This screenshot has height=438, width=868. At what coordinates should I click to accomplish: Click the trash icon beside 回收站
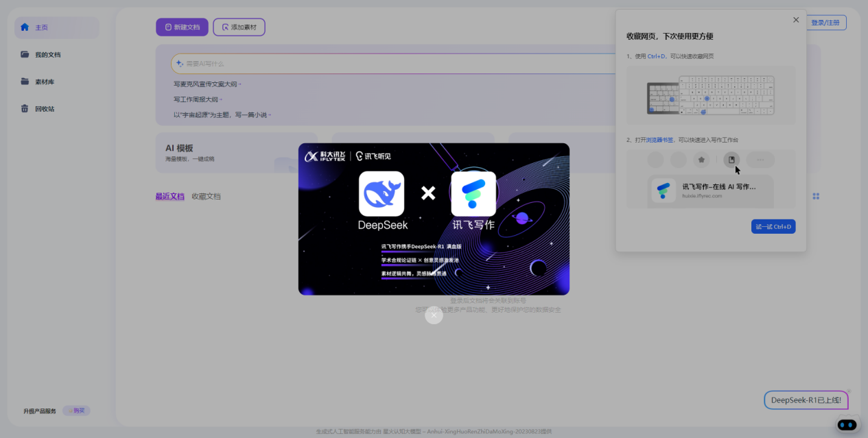(25, 108)
